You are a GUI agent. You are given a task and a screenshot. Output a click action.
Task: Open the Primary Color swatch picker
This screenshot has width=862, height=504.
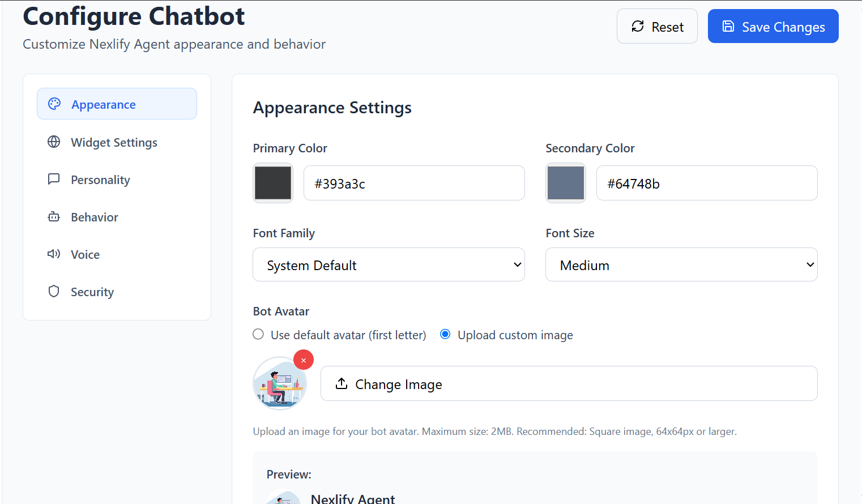point(273,183)
